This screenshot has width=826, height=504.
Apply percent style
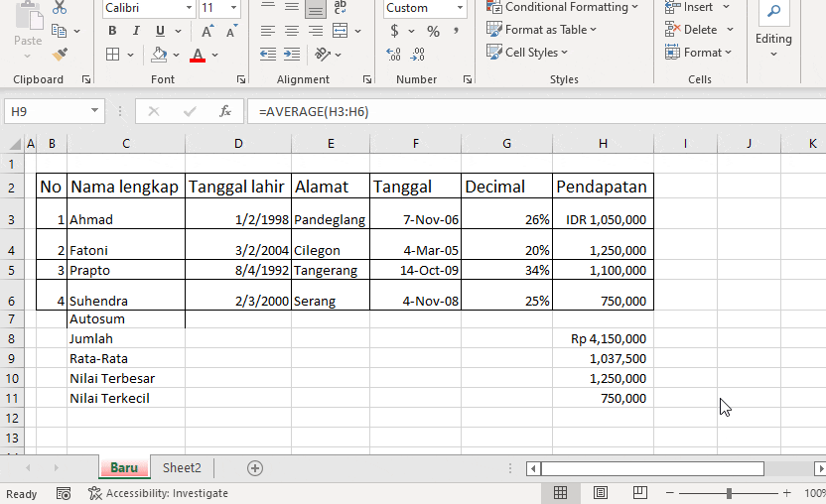433,32
